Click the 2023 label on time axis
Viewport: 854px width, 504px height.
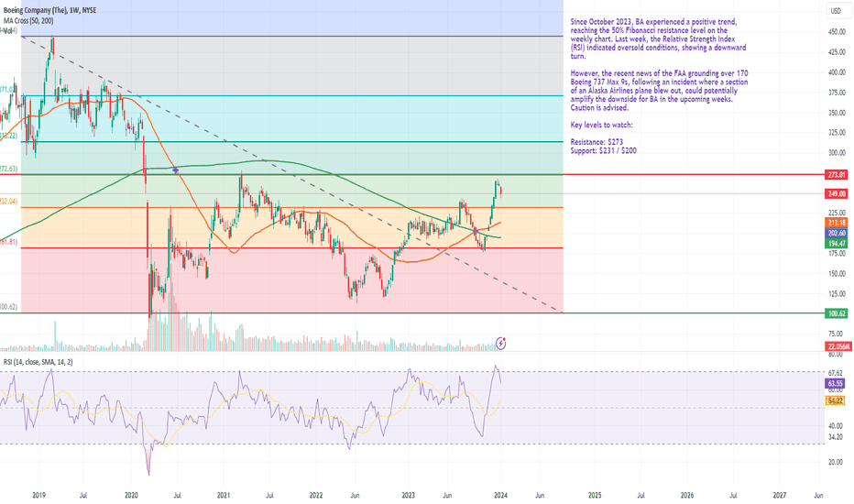point(408,495)
